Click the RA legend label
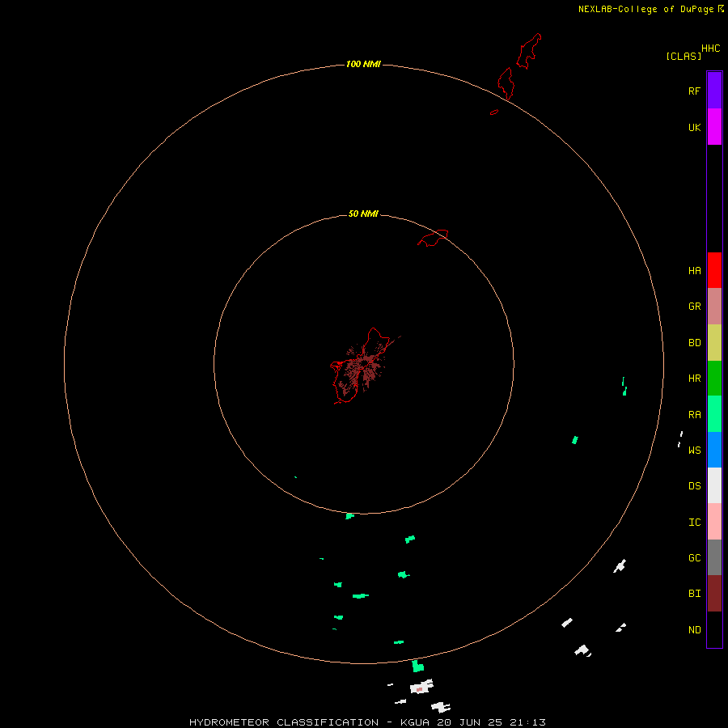The width and height of the screenshot is (728, 728). coord(694,415)
